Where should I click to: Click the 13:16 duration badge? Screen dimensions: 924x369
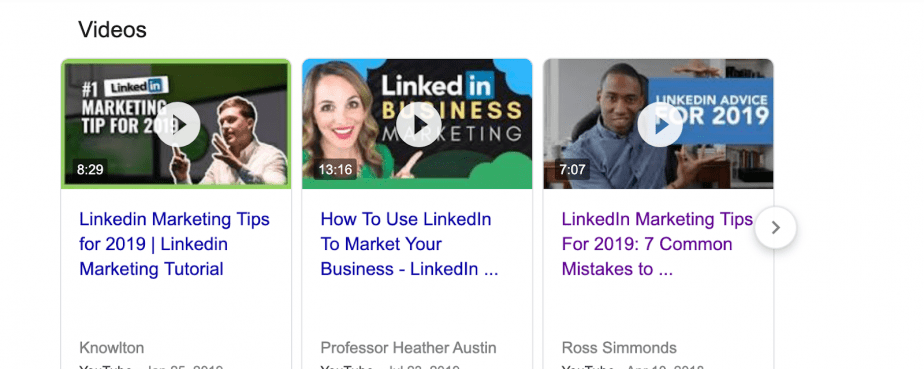[x=335, y=170]
